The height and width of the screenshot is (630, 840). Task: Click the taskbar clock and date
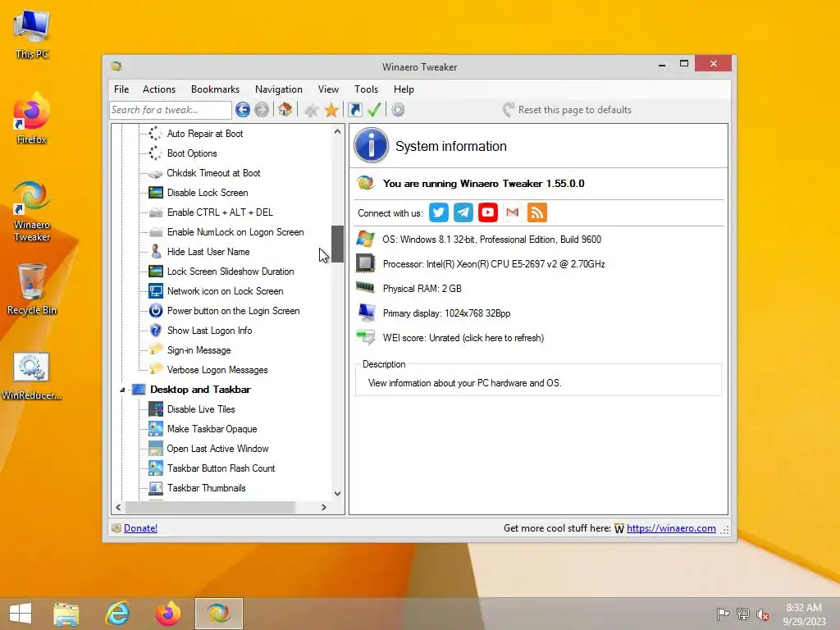(804, 614)
